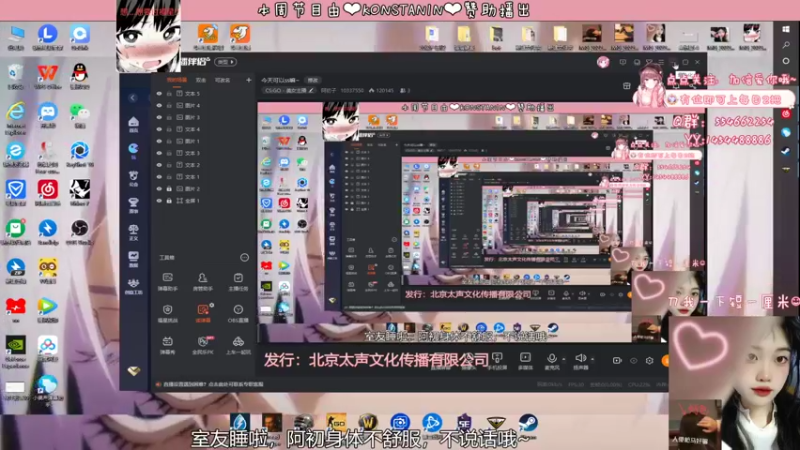Hide the 图片 1 layer via eye icon
Viewport: 800px width, 450px height.
159,141
